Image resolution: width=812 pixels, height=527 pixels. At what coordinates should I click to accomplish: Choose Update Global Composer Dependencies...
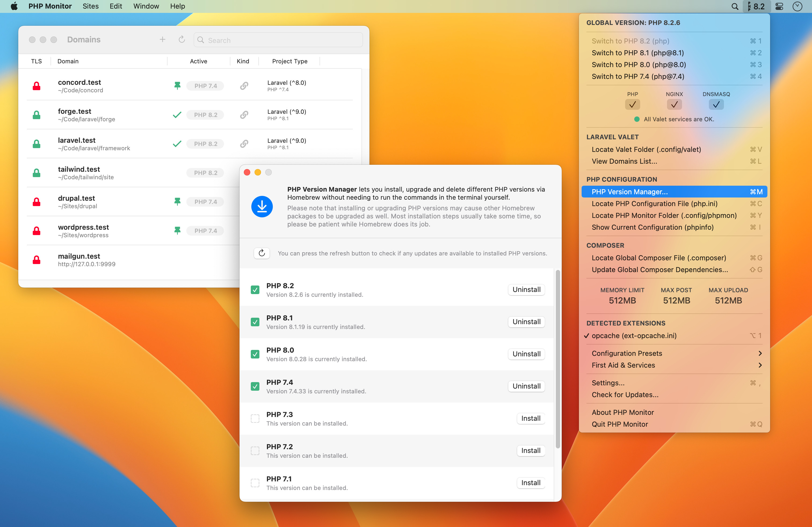(x=674, y=270)
